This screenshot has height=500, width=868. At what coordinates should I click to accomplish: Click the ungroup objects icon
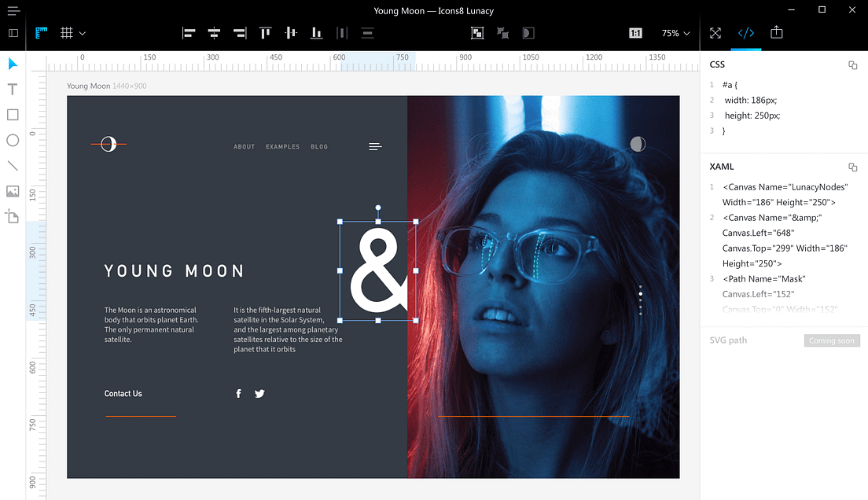(x=502, y=33)
